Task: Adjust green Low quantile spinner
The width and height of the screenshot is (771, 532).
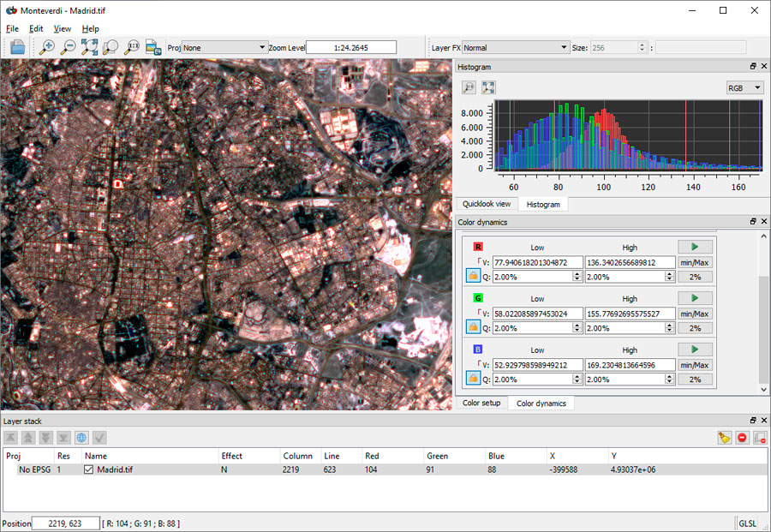Action: pos(577,328)
